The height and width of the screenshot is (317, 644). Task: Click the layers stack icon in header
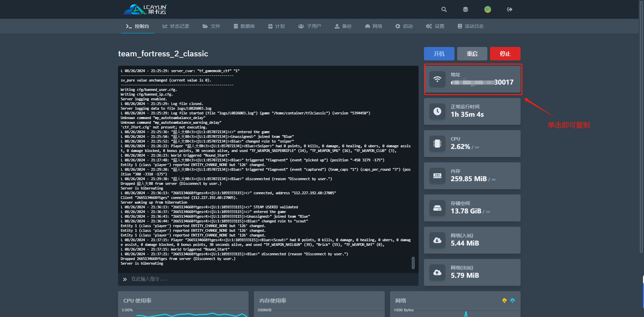click(466, 9)
